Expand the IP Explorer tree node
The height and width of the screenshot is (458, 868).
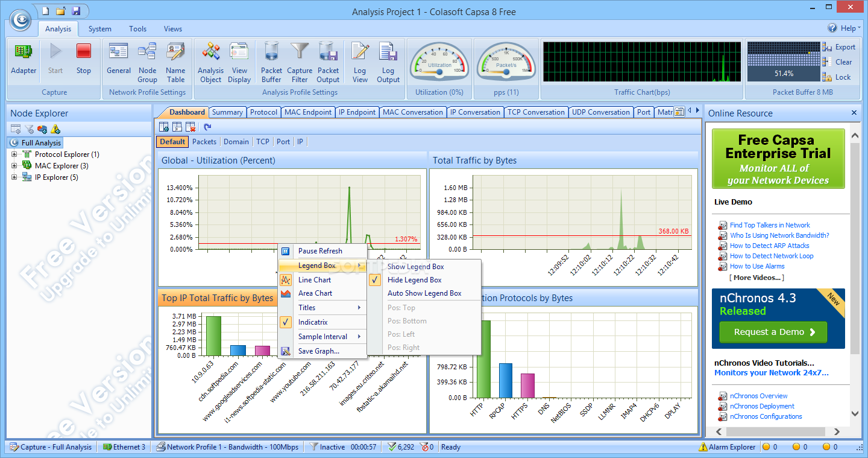(14, 177)
